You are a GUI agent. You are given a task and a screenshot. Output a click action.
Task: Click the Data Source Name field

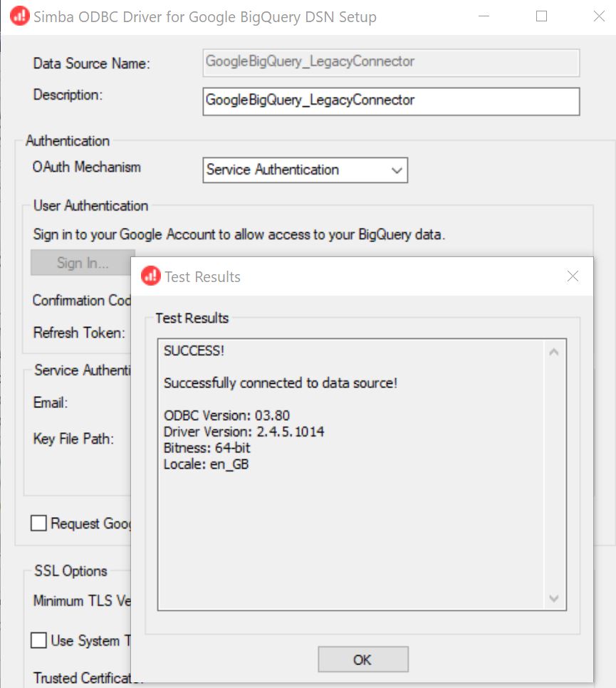click(x=391, y=63)
